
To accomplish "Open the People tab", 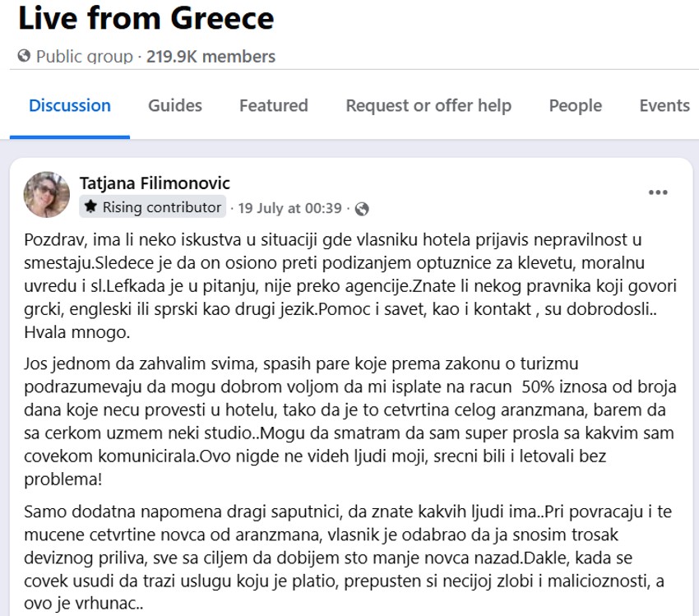I will [x=576, y=105].
